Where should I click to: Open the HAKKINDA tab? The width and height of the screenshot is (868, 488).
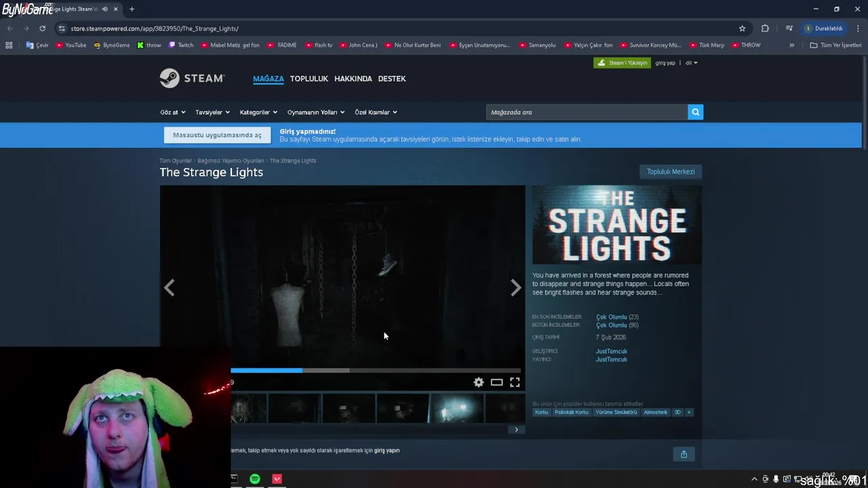point(353,79)
